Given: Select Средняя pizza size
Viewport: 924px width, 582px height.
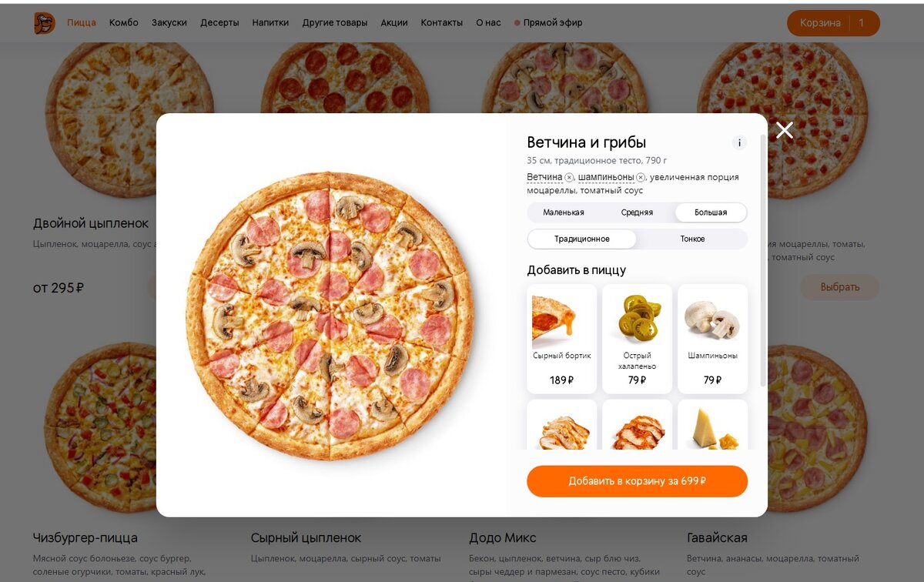Looking at the screenshot, I should (637, 212).
